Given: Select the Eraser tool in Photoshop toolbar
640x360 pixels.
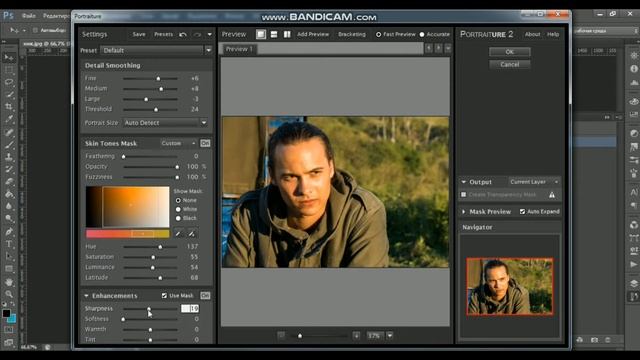Looking at the screenshot, I should [x=9, y=182].
